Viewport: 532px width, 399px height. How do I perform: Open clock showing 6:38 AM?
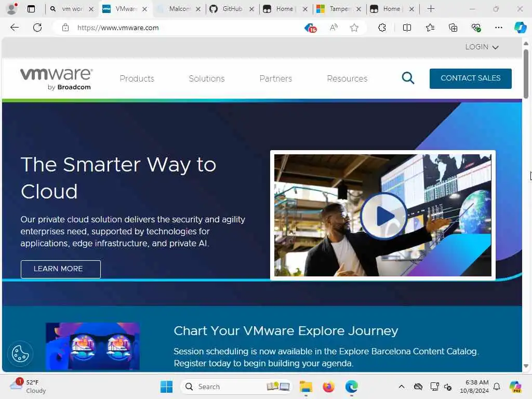[x=474, y=387]
